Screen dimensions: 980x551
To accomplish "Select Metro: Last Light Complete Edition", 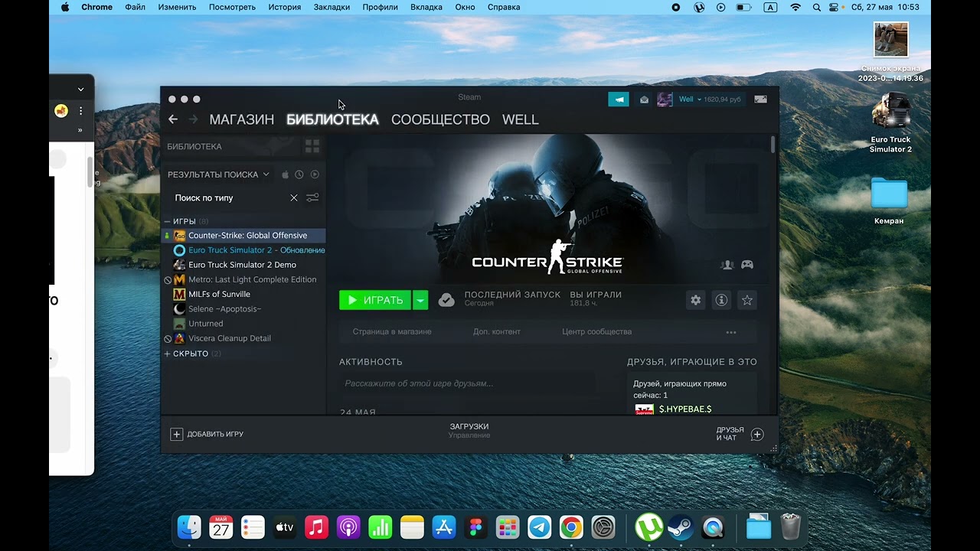I will click(244, 279).
